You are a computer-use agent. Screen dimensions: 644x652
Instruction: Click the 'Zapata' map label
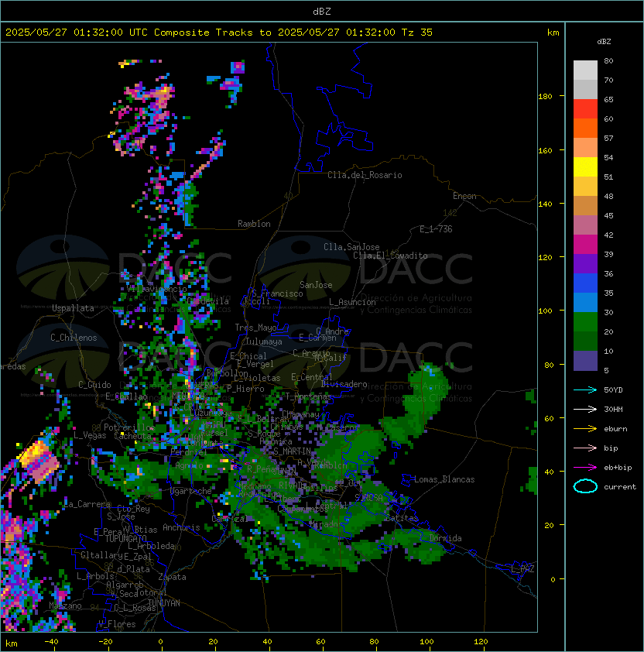[x=172, y=577]
